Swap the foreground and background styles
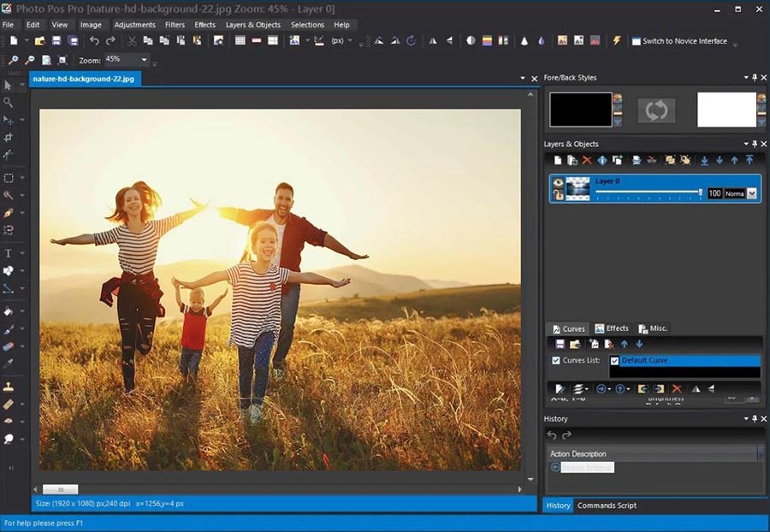Image resolution: width=770 pixels, height=532 pixels. [656, 110]
